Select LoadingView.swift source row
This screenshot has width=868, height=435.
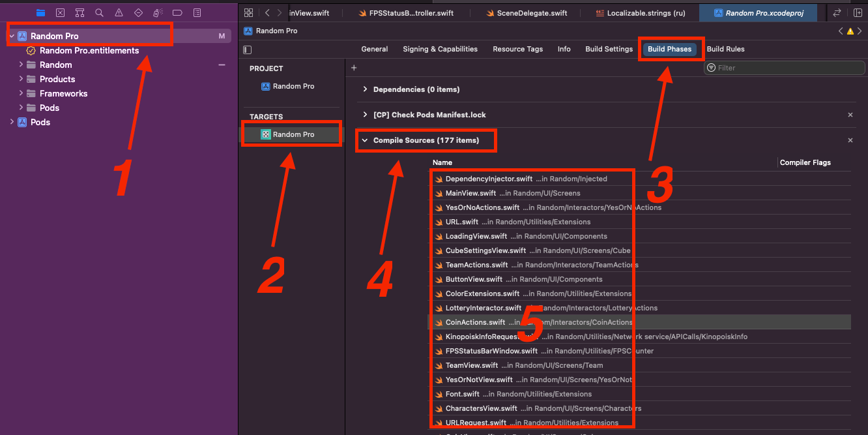pyautogui.click(x=639, y=236)
